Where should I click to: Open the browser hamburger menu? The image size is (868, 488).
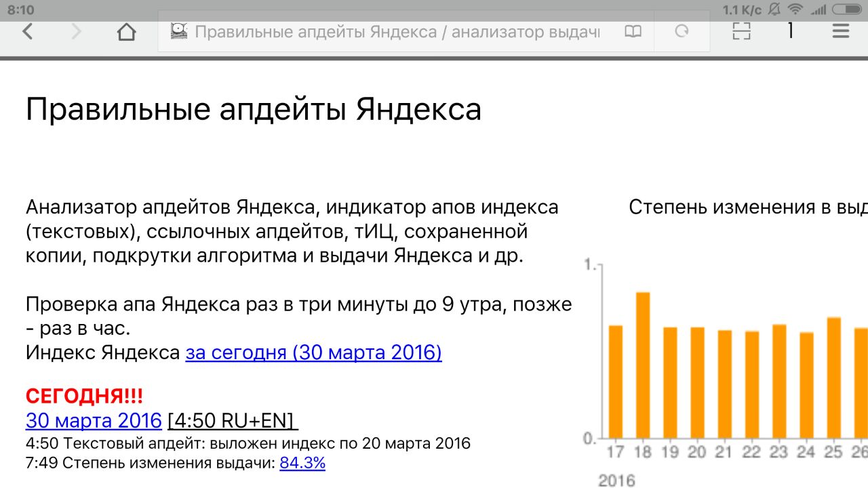pyautogui.click(x=841, y=31)
